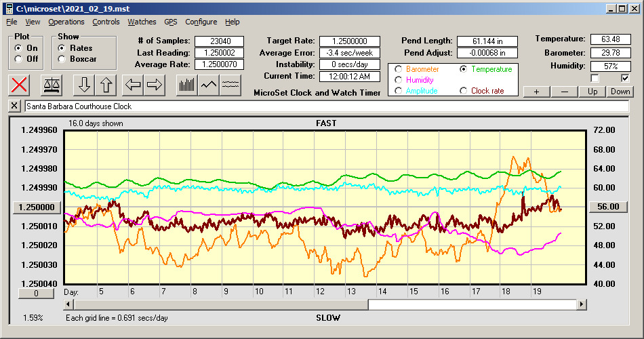Turn Plot Off
This screenshot has height=339, width=644.
pyautogui.click(x=18, y=59)
